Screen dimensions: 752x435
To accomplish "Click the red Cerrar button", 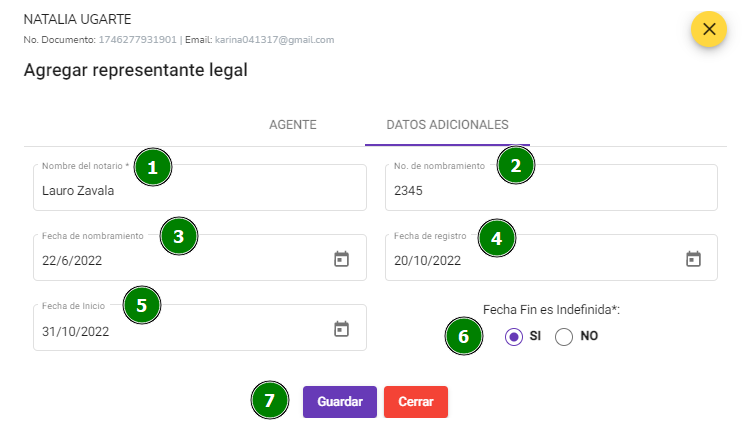I will [416, 402].
